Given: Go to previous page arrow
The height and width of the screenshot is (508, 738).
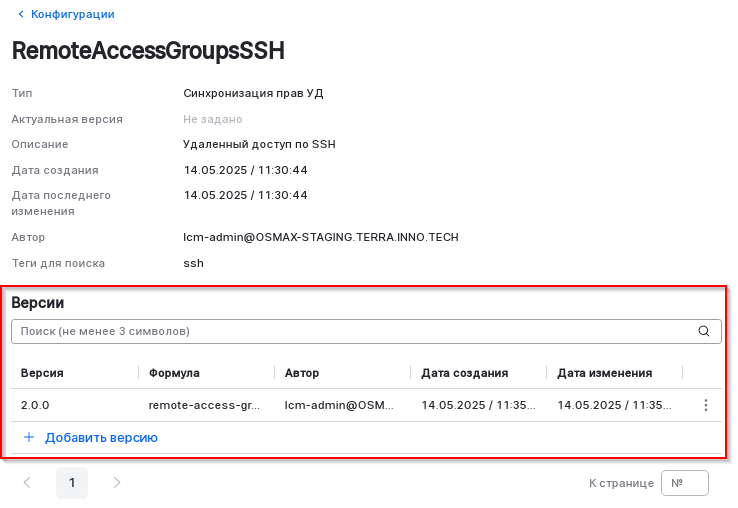Looking at the screenshot, I should click(x=27, y=483).
